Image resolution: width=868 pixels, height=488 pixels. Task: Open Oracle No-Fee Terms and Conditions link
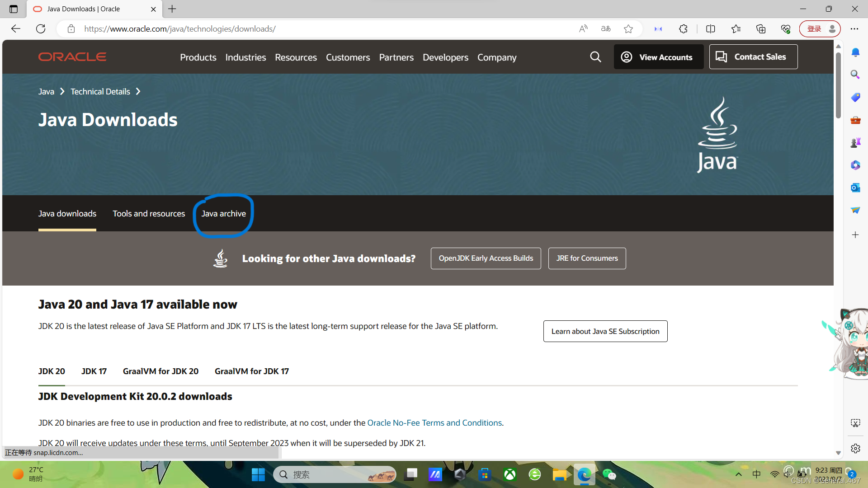434,423
